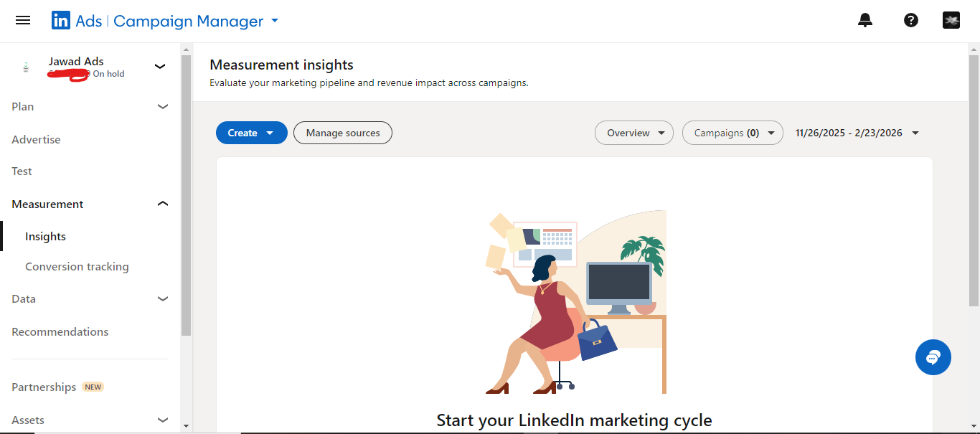Click the profile avatar in top bar
This screenshot has height=434, width=980.
click(951, 21)
